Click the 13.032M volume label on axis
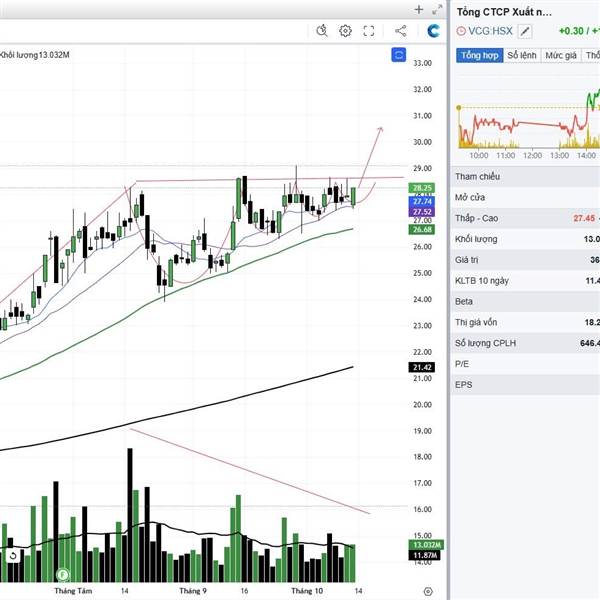The height and width of the screenshot is (600, 600). tap(426, 545)
